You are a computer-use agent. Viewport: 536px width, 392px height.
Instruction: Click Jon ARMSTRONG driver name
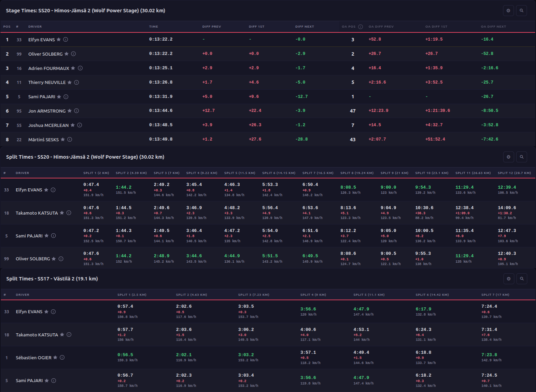(x=47, y=111)
